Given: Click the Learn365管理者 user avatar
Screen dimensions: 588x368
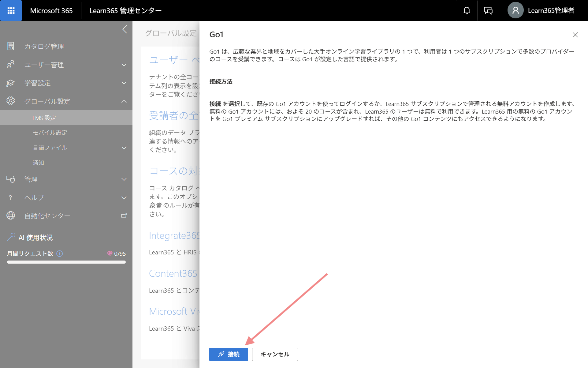Looking at the screenshot, I should click(515, 11).
